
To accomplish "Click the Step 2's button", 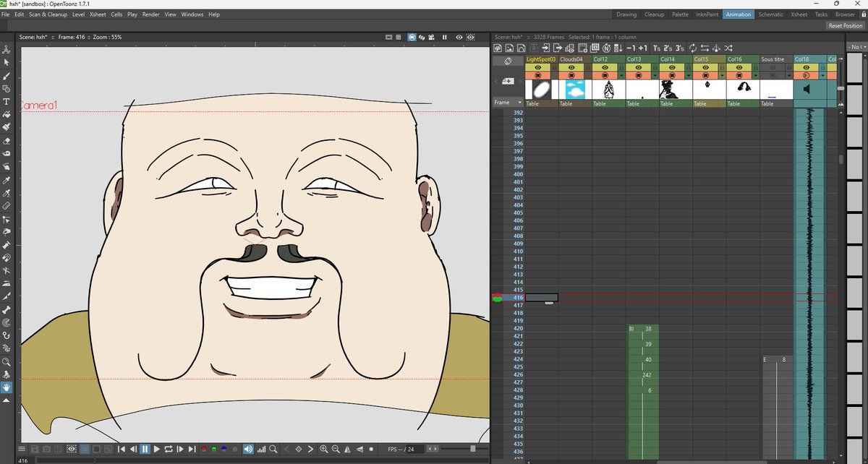I will [669, 48].
